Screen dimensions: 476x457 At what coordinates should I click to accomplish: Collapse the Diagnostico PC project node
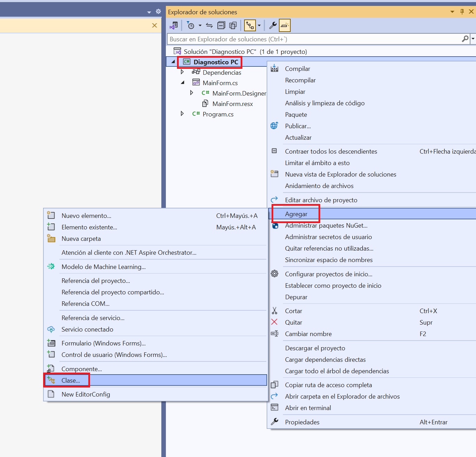[x=173, y=62]
